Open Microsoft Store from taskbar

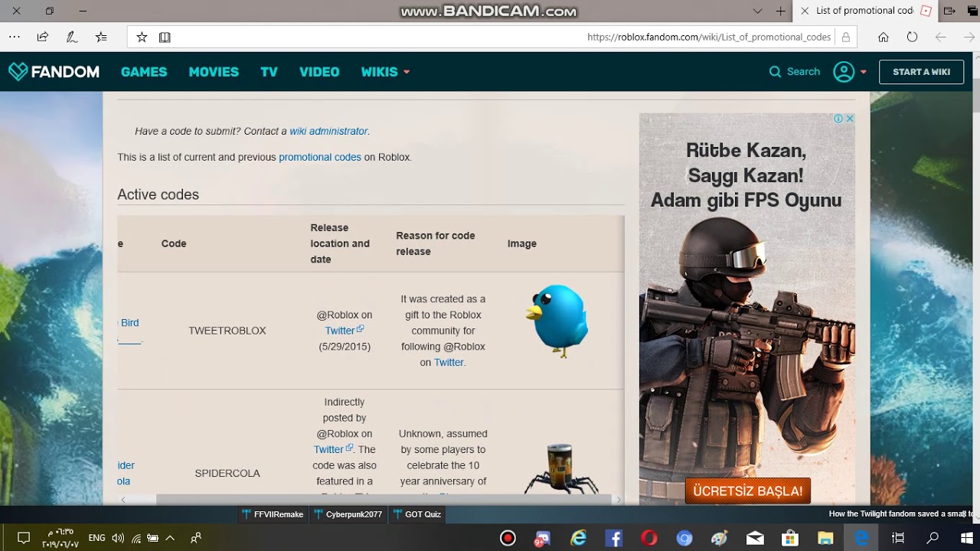(x=789, y=538)
